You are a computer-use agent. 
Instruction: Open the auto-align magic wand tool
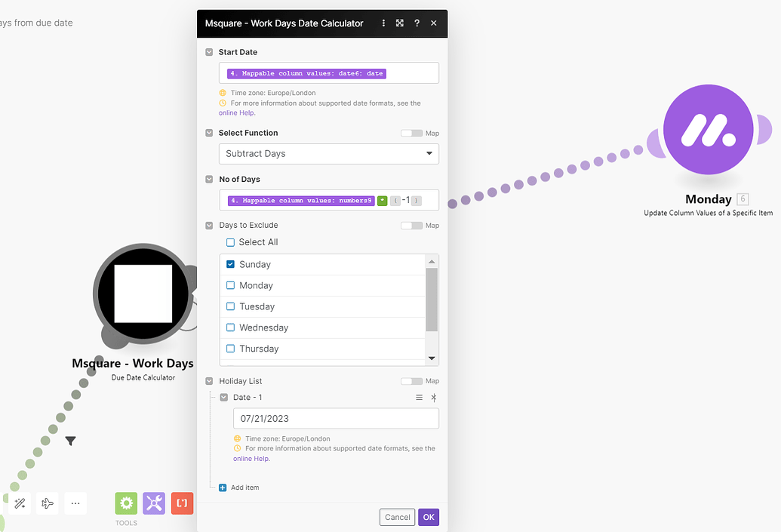tap(20, 503)
